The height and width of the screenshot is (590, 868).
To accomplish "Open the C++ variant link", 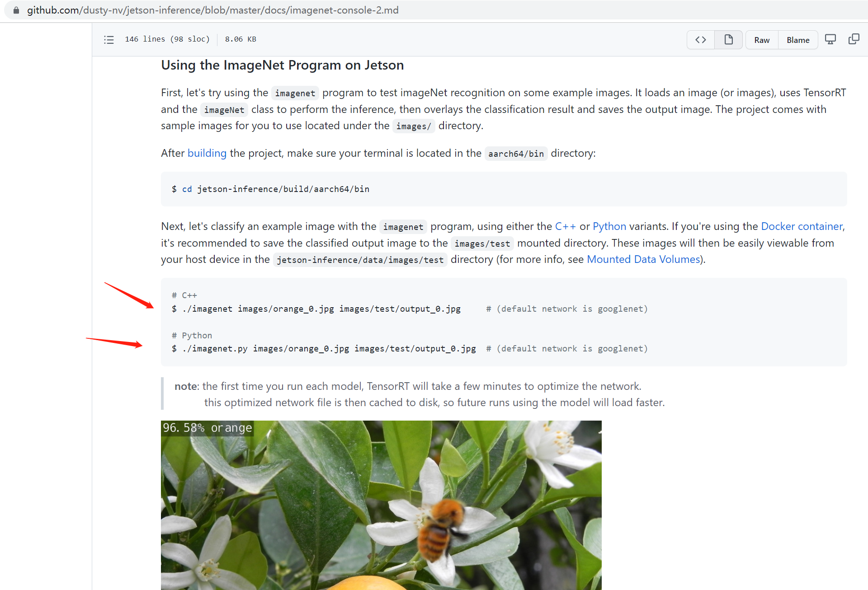I will point(565,226).
